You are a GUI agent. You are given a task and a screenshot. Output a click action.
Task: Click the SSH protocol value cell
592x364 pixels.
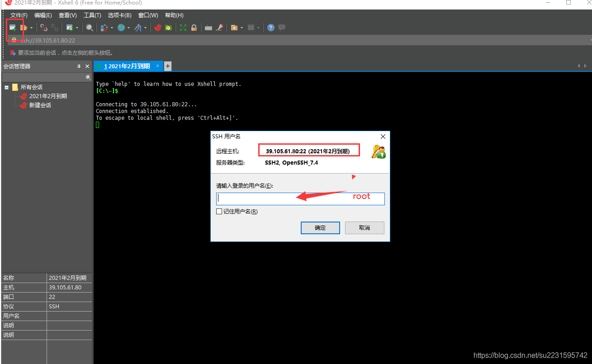pos(69,307)
